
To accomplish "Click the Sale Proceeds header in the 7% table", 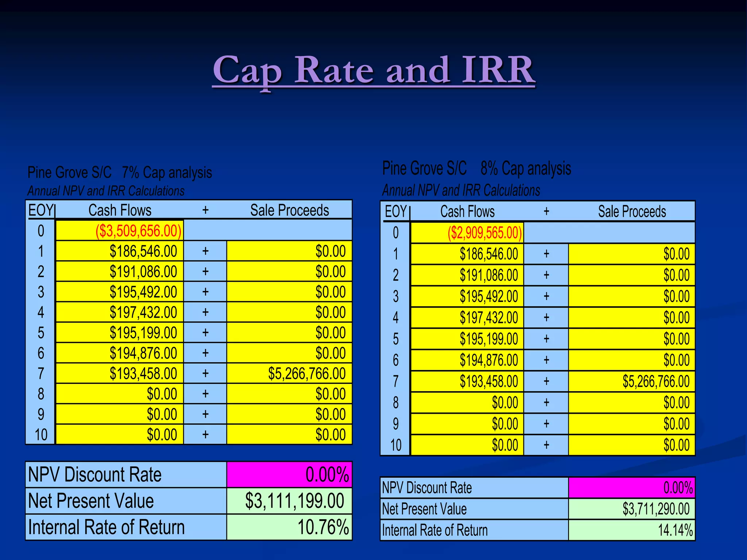I will 290,210.
